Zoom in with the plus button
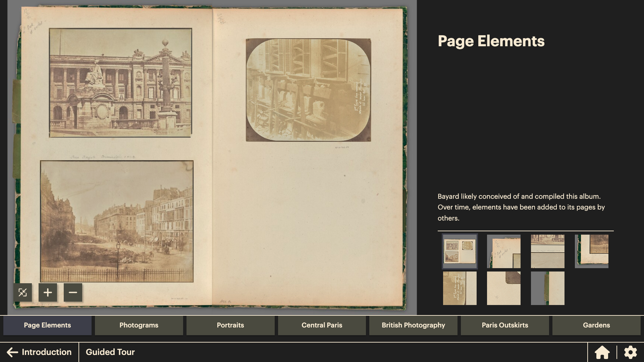Image resolution: width=644 pixels, height=362 pixels. (48, 293)
